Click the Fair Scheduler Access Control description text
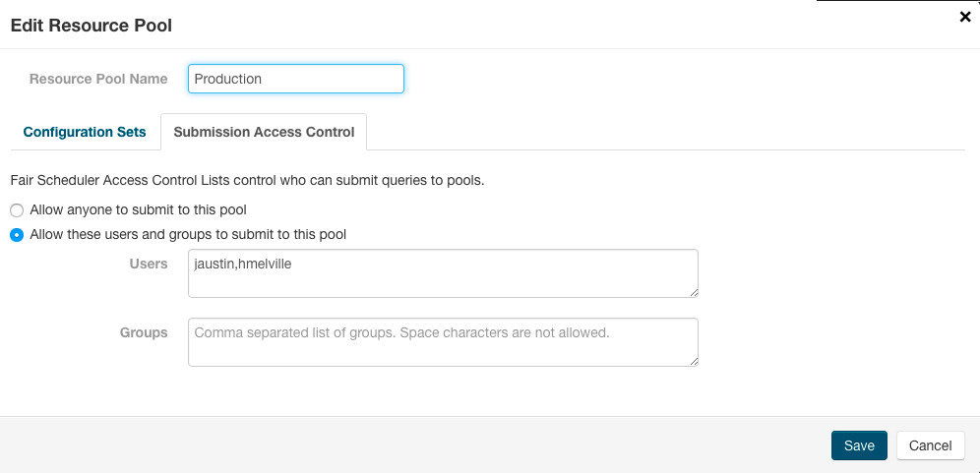 click(x=247, y=181)
